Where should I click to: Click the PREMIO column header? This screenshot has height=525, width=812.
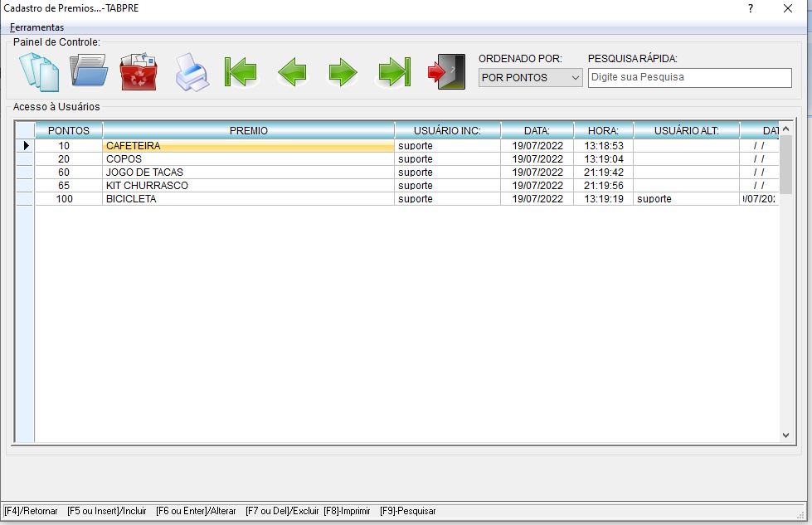[x=249, y=130]
